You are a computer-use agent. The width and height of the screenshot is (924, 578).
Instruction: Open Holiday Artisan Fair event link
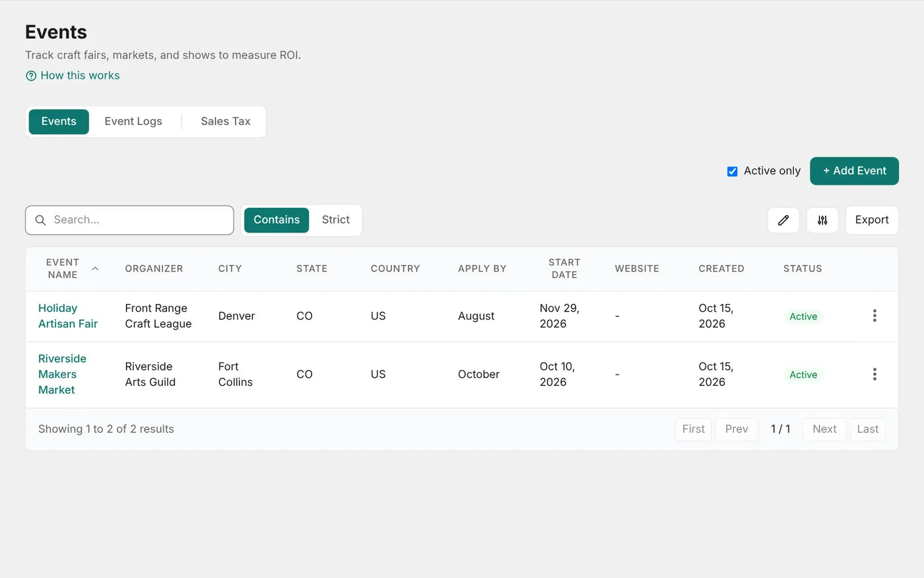click(x=68, y=316)
